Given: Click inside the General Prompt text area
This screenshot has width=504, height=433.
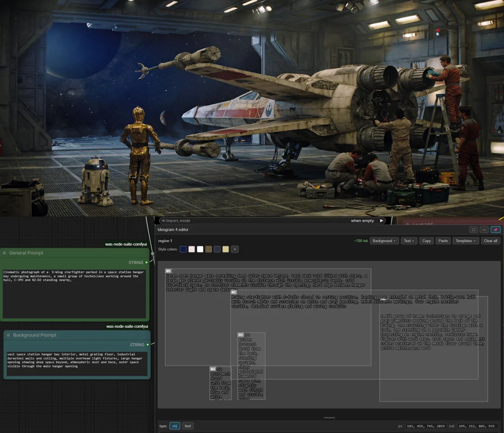Looking at the screenshot, I should (x=74, y=293).
